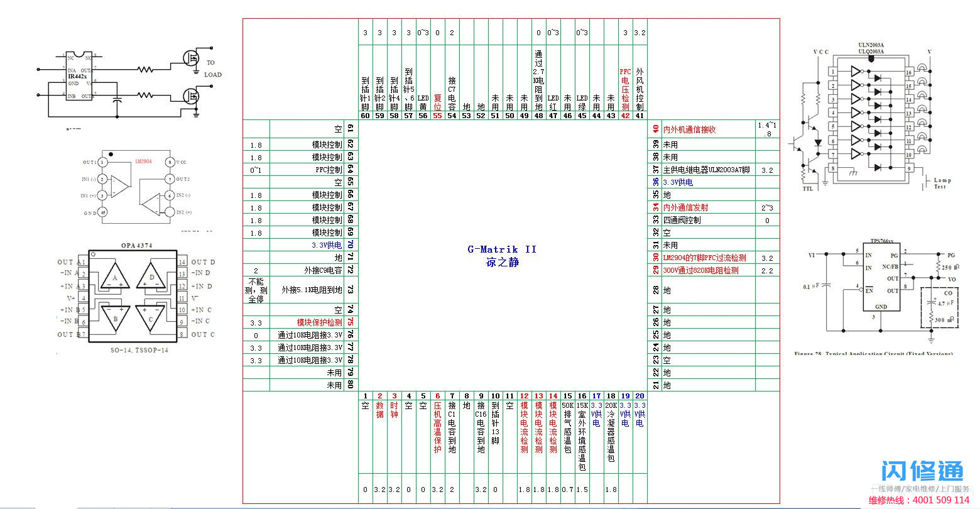Click the 内外通信发射 pin 34 label

point(685,207)
